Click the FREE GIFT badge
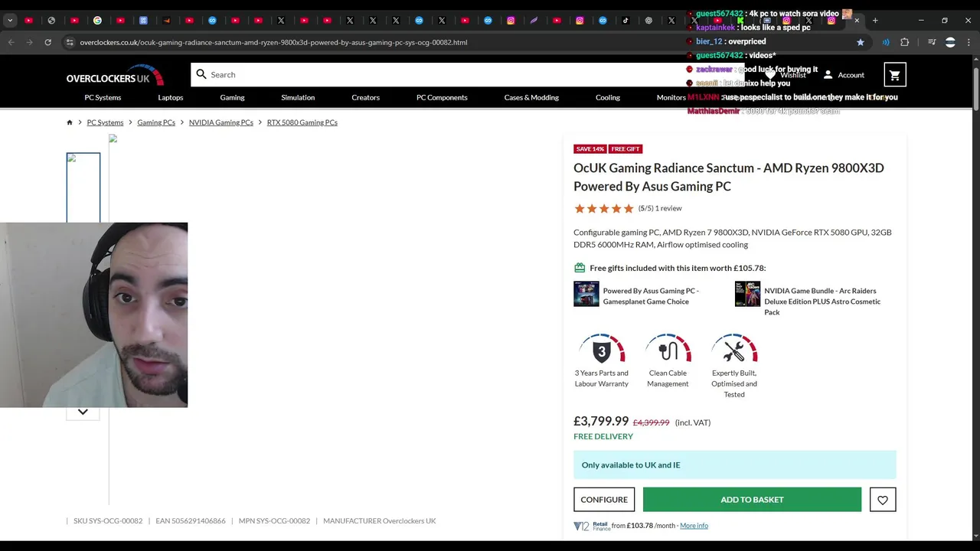Image resolution: width=980 pixels, height=551 pixels. (626, 149)
